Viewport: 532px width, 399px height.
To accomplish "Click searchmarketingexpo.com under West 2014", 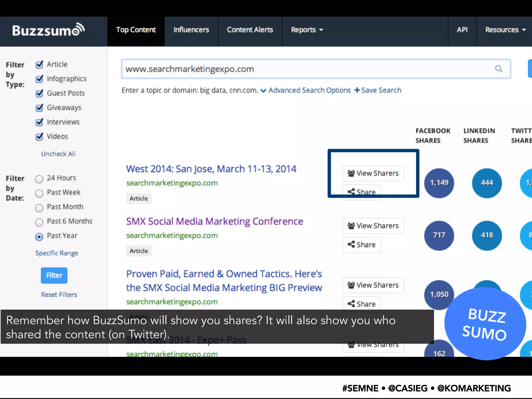I will click(172, 183).
